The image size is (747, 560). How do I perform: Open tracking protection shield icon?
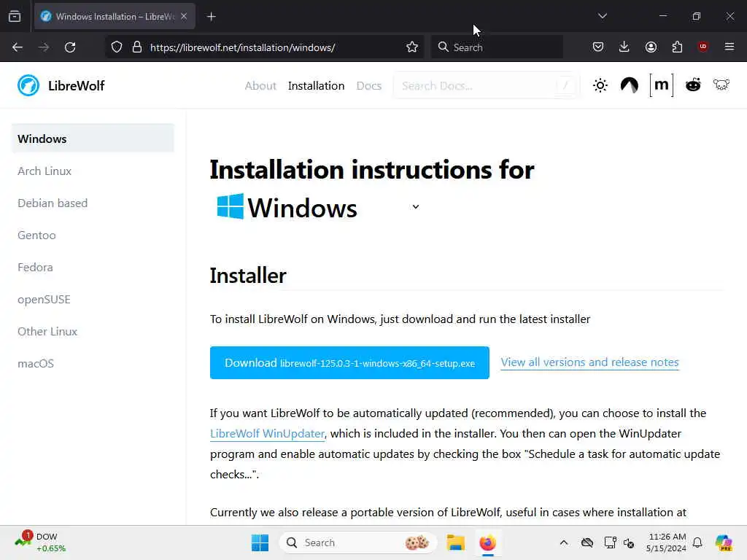117,47
